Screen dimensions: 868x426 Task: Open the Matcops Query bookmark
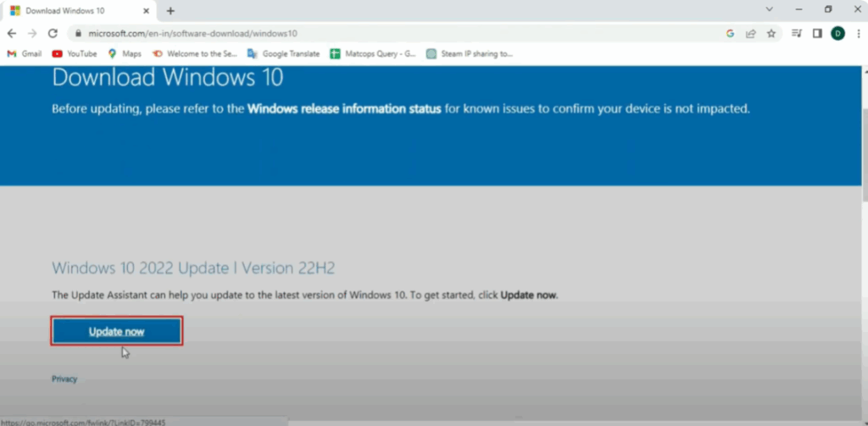373,53
